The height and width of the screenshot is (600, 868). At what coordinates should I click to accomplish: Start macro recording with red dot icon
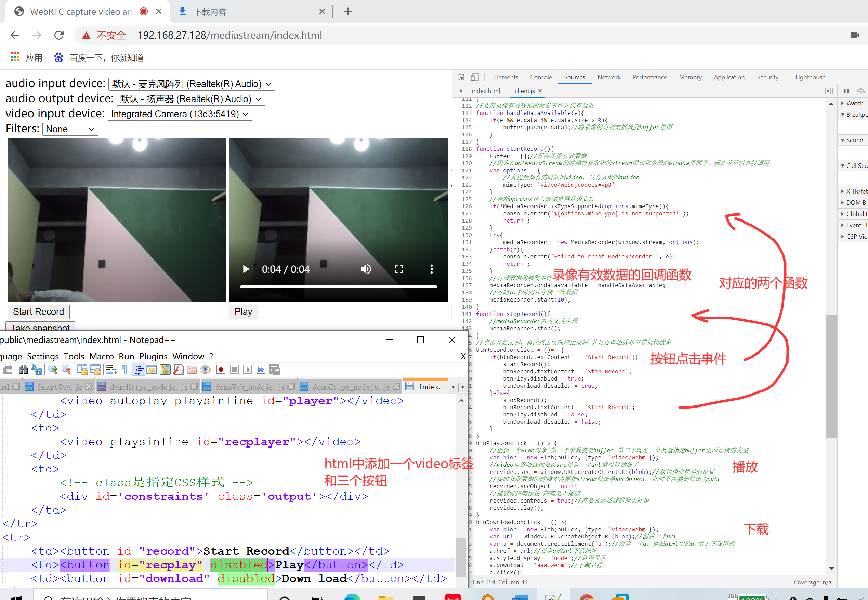click(x=221, y=370)
